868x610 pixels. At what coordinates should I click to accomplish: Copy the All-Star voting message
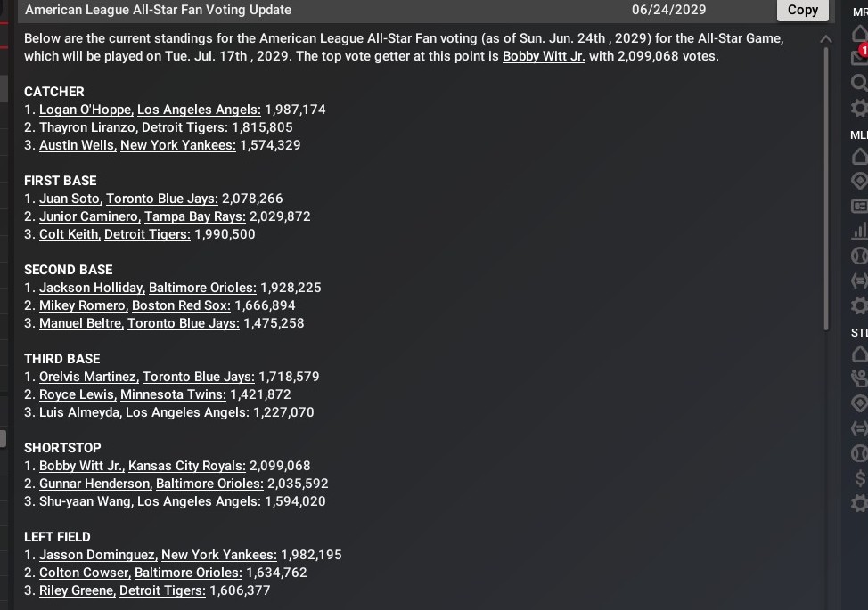tap(802, 10)
